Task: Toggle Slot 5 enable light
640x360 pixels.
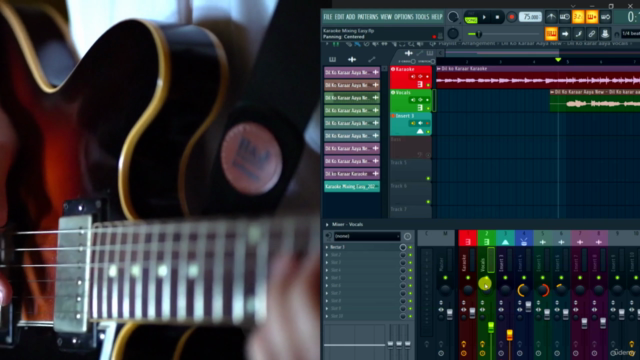Action: click(x=411, y=278)
